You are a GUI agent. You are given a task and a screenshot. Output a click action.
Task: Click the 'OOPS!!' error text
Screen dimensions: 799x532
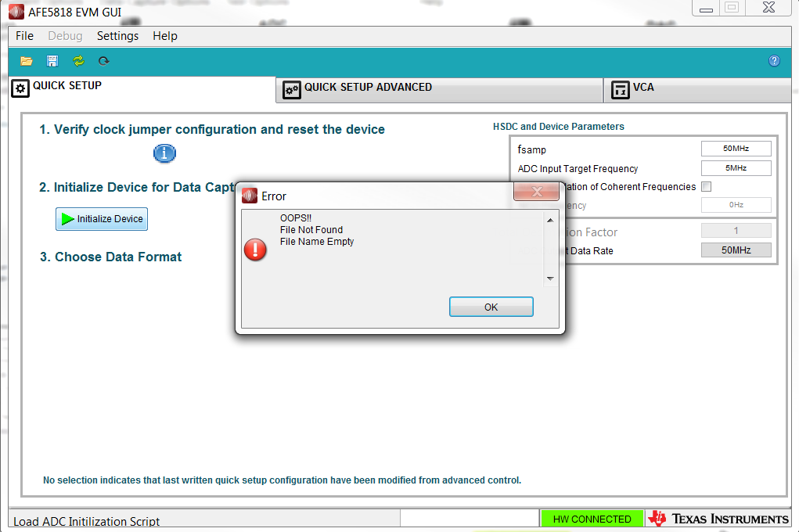(x=296, y=218)
